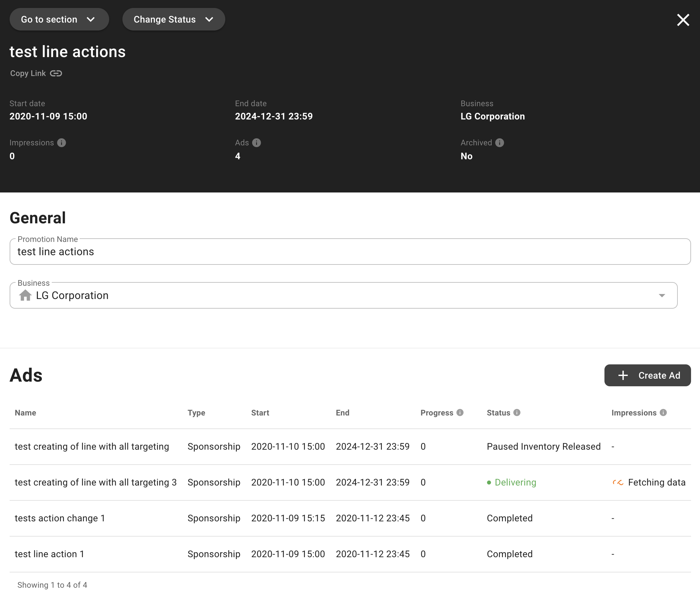Click the Copy Link text
Image resolution: width=700 pixels, height=598 pixels.
[28, 73]
